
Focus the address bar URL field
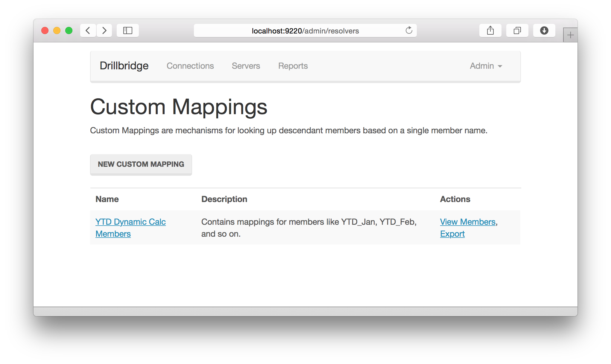[x=305, y=30]
